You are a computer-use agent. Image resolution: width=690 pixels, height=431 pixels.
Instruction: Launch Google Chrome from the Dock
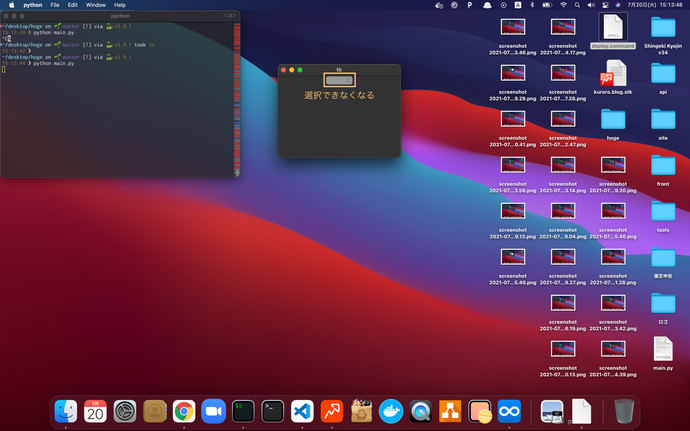pos(184,411)
